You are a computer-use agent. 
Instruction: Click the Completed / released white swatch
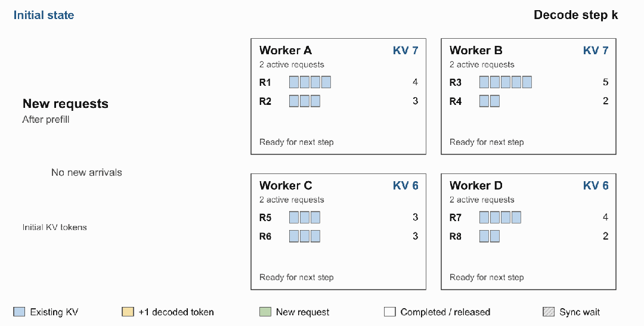click(390, 312)
